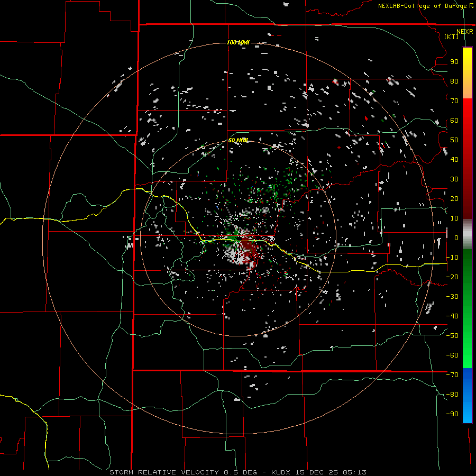This screenshot has width=476, height=476.
Task: Click the "50 NMI" range ring label
Action: click(x=239, y=140)
